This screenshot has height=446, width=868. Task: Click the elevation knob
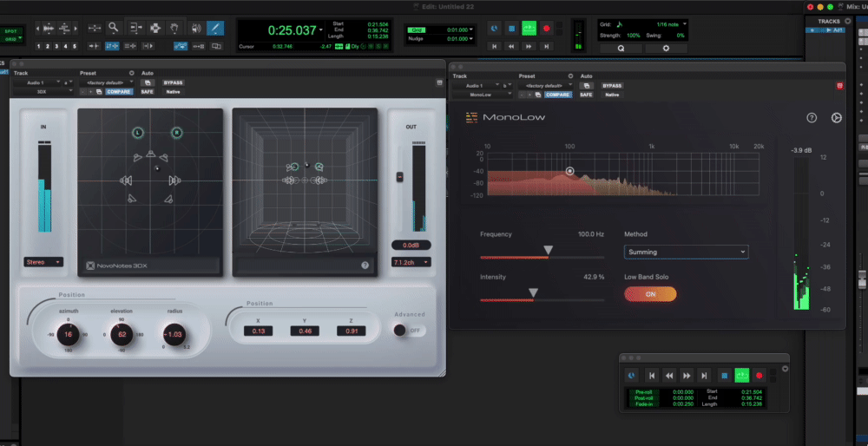[122, 334]
